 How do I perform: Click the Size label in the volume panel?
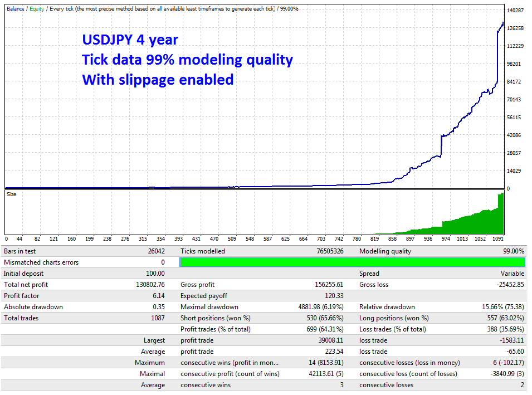point(11,194)
